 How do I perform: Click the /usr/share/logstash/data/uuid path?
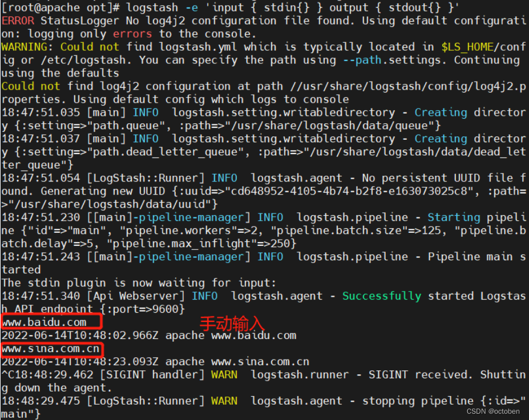pos(110,204)
